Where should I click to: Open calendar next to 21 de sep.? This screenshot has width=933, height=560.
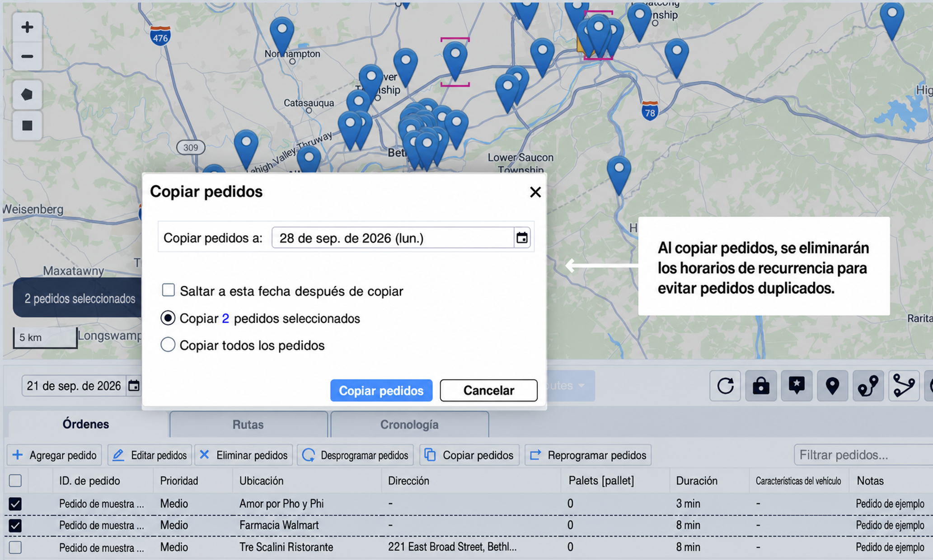(x=134, y=386)
